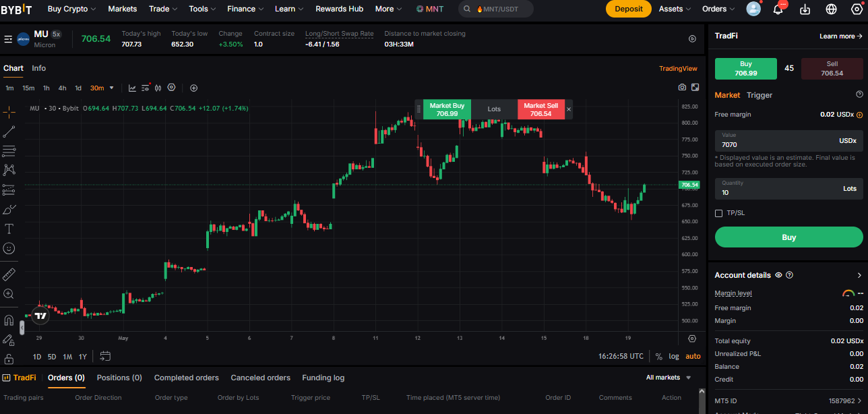
Task: Enable the TP/SL checkbox
Action: tap(718, 213)
